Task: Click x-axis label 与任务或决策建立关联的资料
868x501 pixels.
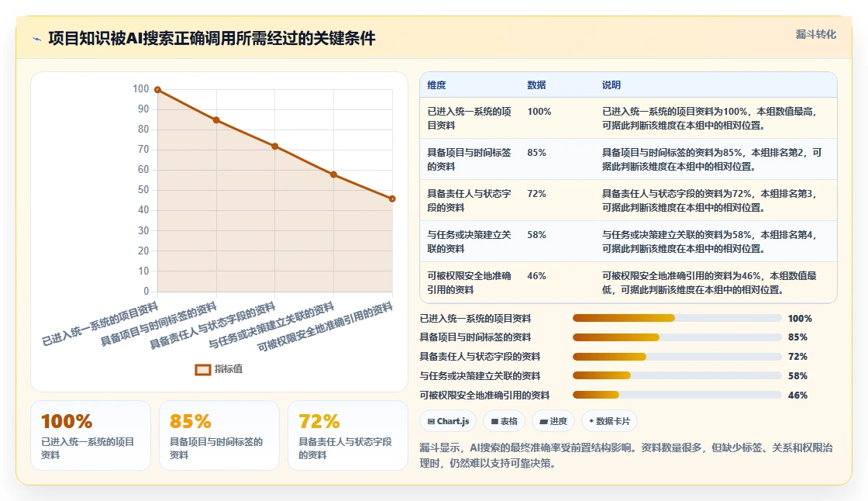Action: click(271, 325)
